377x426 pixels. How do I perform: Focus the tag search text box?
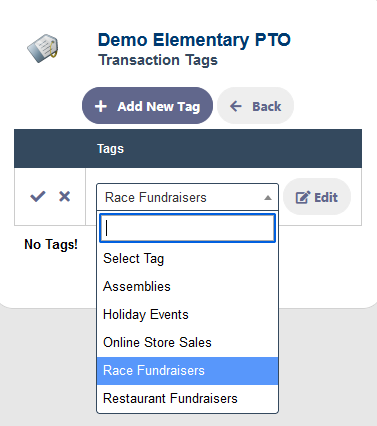[187, 228]
